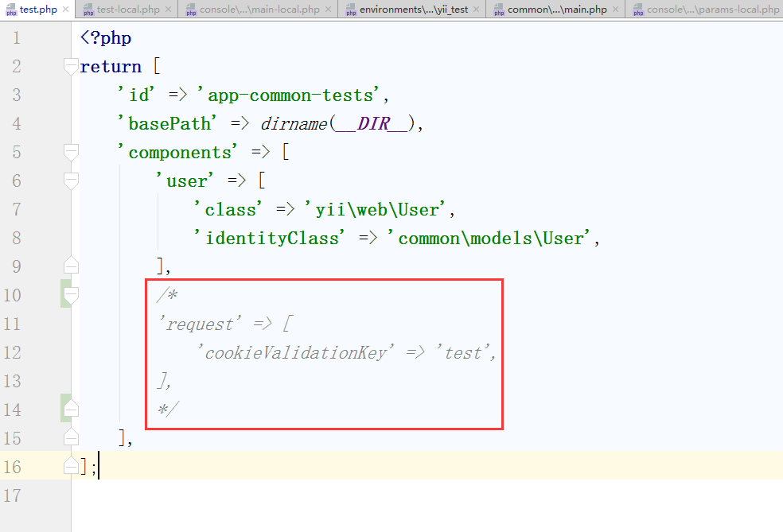This screenshot has height=532, width=783.
Task: Open the environments yii_test tab
Action: [414, 10]
